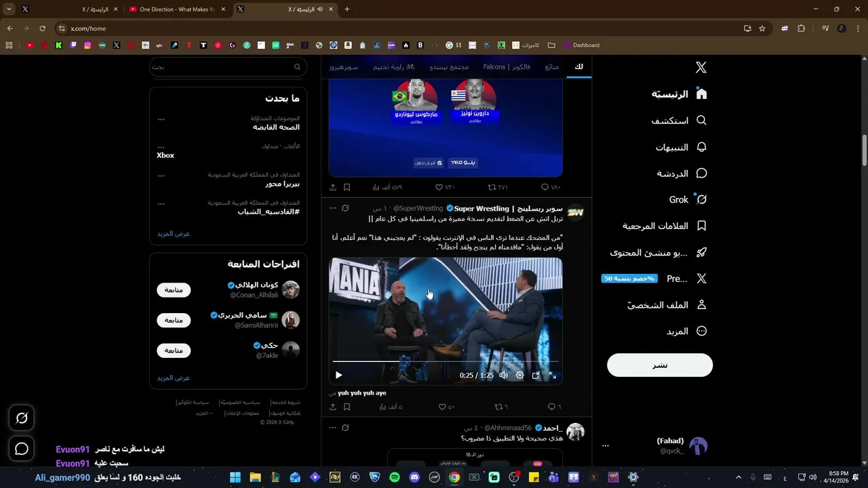The height and width of the screenshot is (488, 868).
Task: Follow كونان الهلالي account
Action: [x=174, y=290]
